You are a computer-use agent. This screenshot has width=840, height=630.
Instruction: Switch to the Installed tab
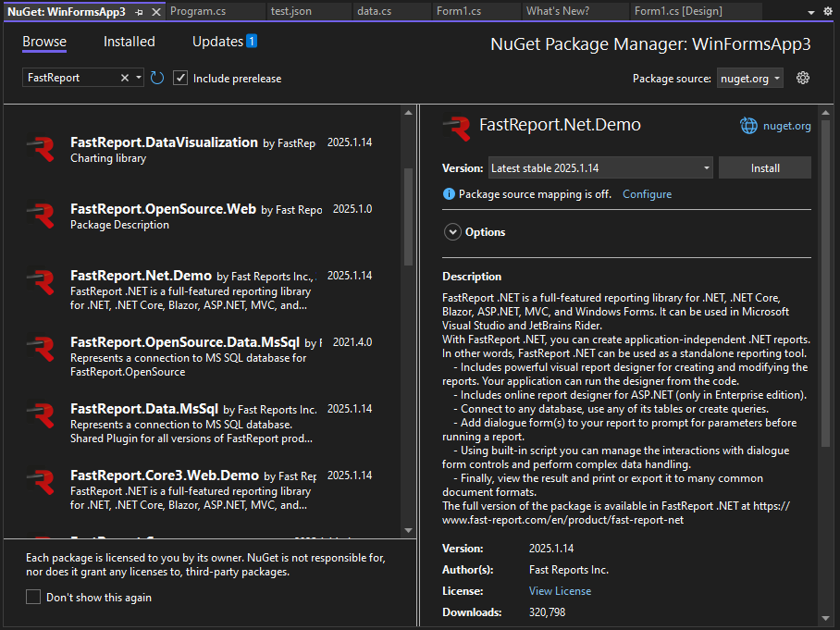130,42
